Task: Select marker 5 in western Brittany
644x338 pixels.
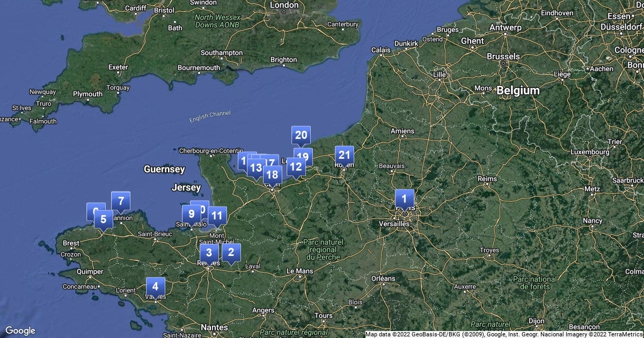Action: click(104, 219)
